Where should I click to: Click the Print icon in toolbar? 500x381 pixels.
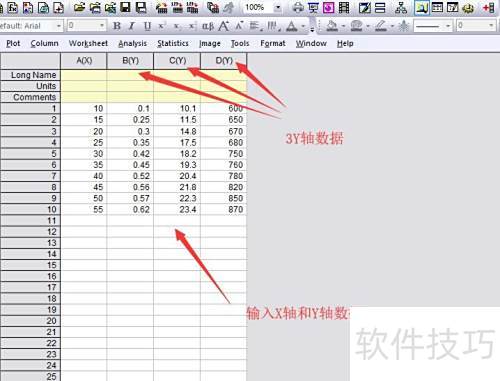[x=298, y=7]
